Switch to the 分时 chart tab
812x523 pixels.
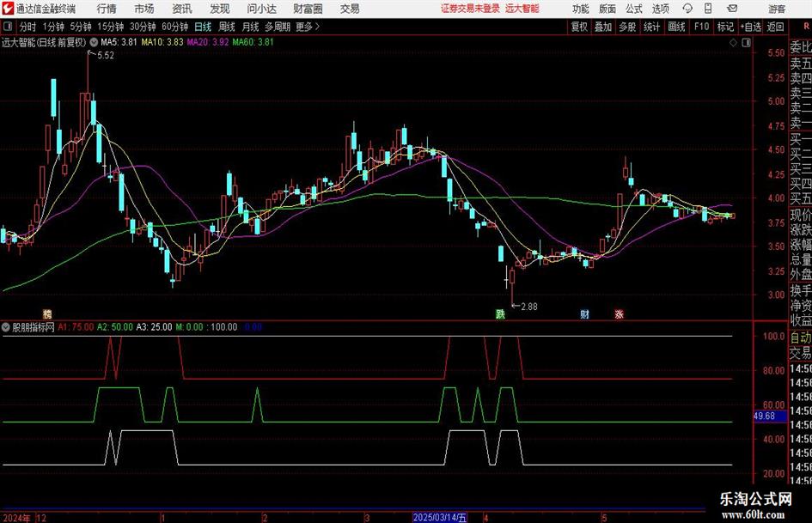tap(28, 27)
